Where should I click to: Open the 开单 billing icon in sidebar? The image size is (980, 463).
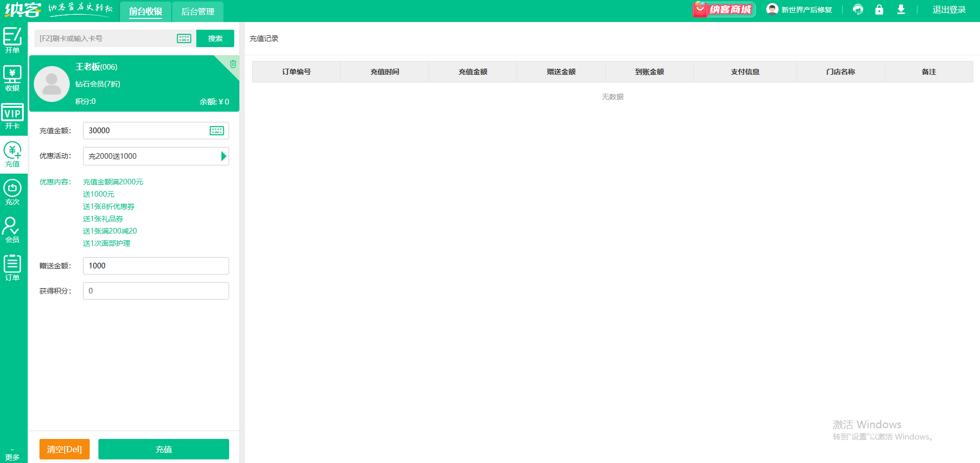pyautogui.click(x=12, y=40)
